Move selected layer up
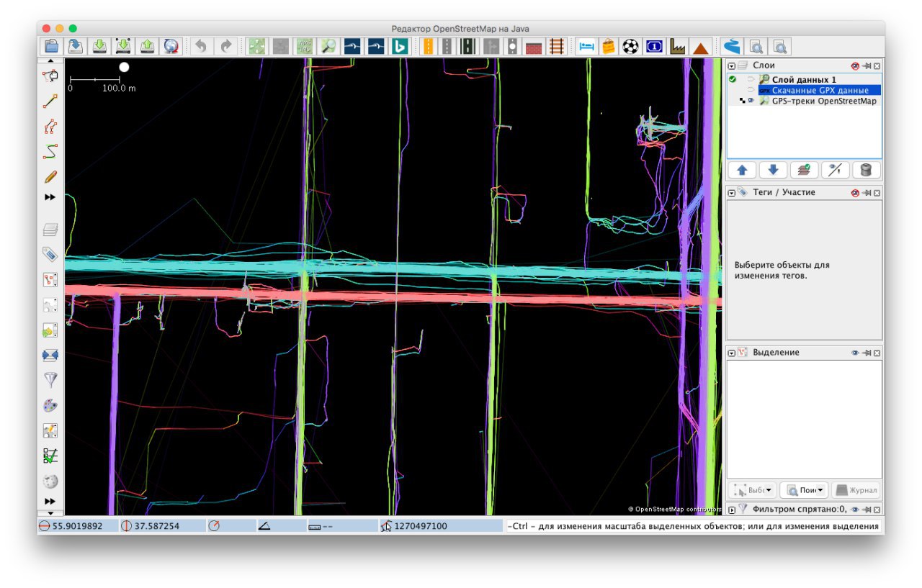Screen dimensions: 922x588 (x=742, y=171)
